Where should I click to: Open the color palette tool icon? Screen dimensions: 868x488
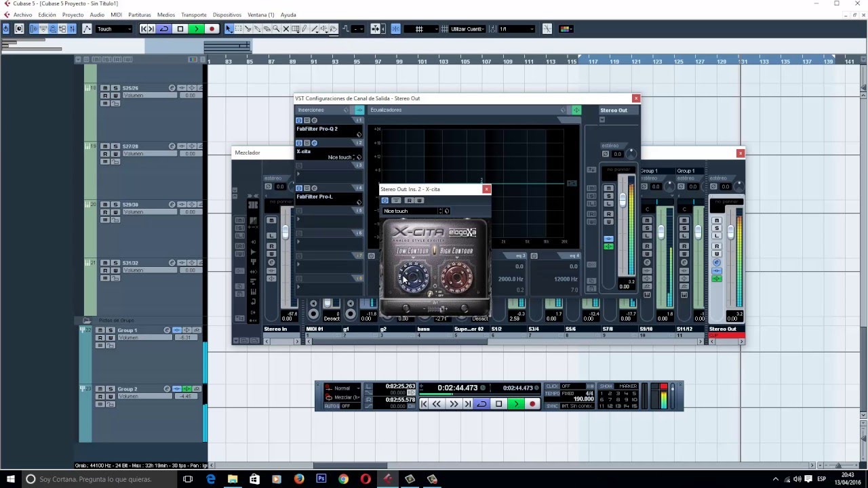tap(566, 28)
